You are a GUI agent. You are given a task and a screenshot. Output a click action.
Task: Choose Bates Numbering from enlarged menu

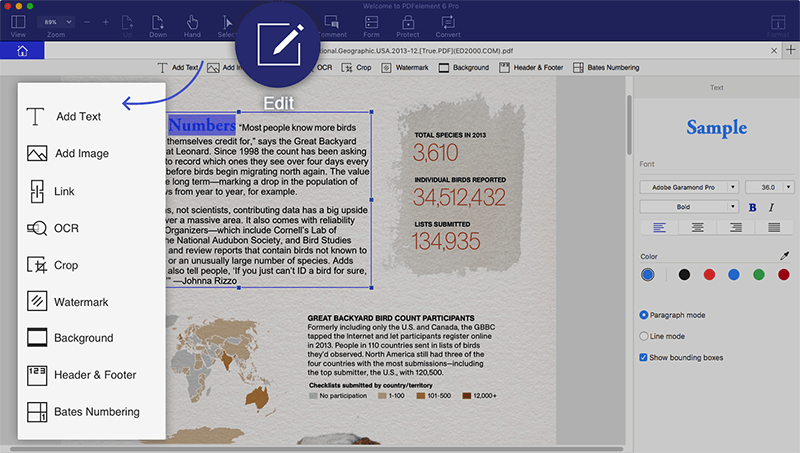point(83,412)
